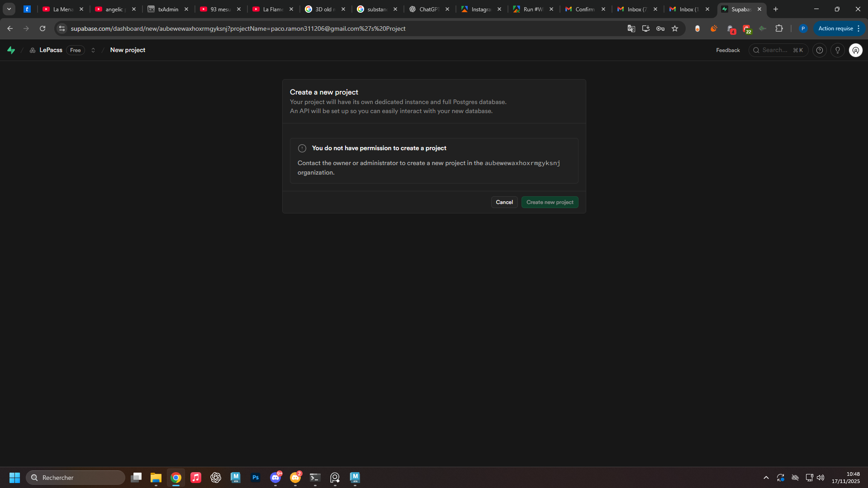Image resolution: width=868 pixels, height=488 pixels.
Task: Click the translate page icon in the address bar
Action: (631, 28)
